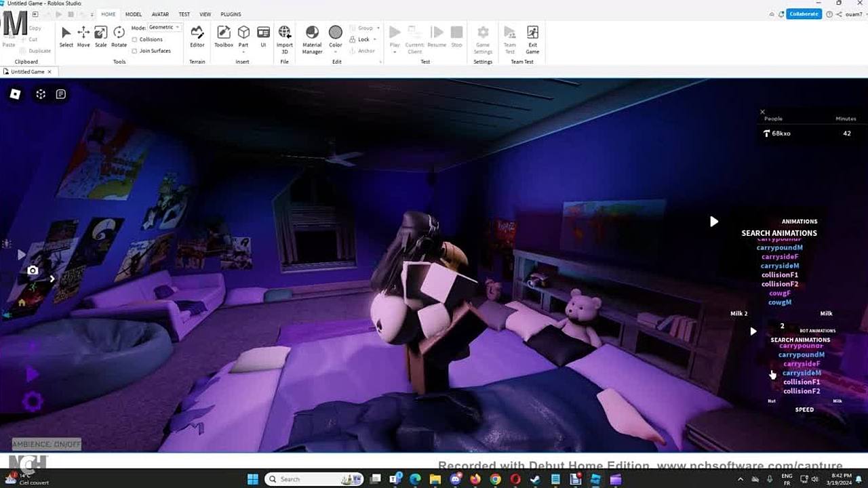Open the PLUGINS ribbon tab
Screen dimensions: 868x488
click(x=231, y=14)
